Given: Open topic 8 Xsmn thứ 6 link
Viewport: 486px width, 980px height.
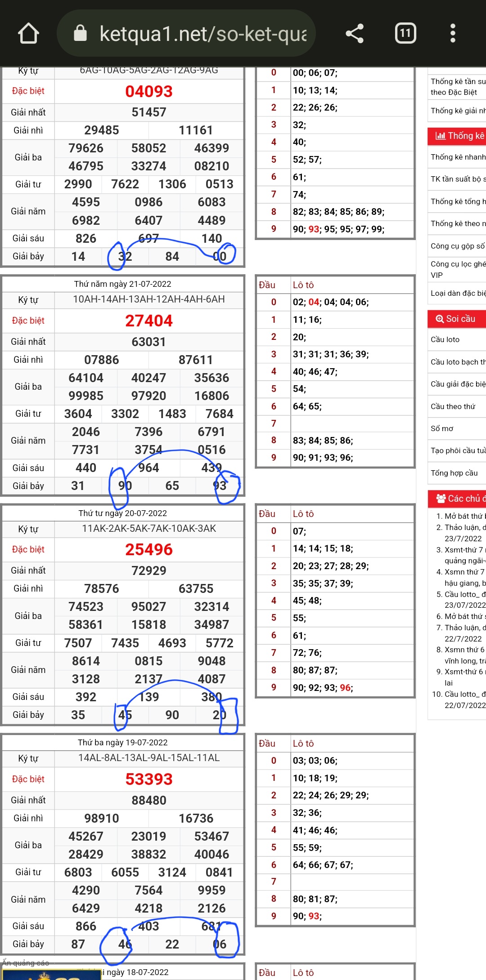Looking at the screenshot, I should click(x=465, y=655).
